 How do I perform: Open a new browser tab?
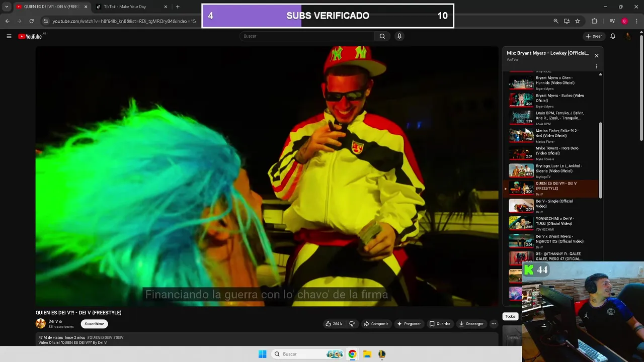178,7
